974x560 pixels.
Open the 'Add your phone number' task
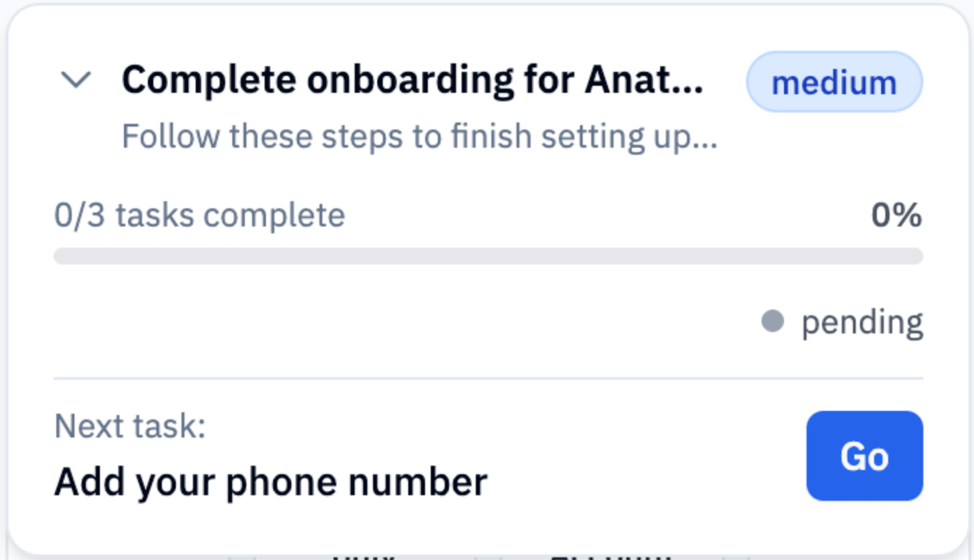click(x=270, y=482)
